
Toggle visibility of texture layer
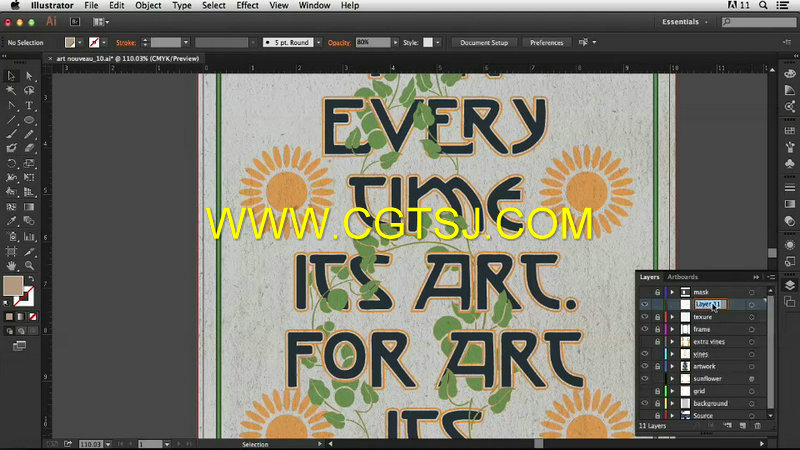point(645,317)
